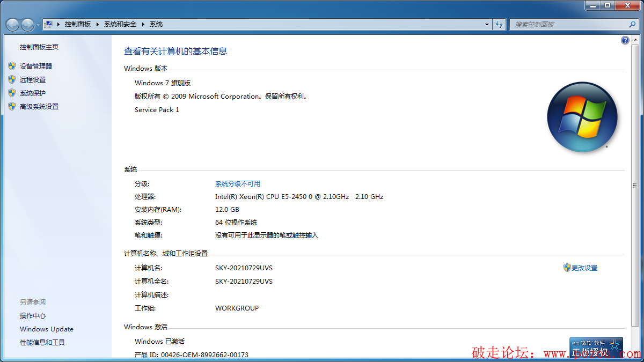Image resolution: width=644 pixels, height=362 pixels.
Task: Click the Windows 7 旗舰版 edition text
Action: 163,83
